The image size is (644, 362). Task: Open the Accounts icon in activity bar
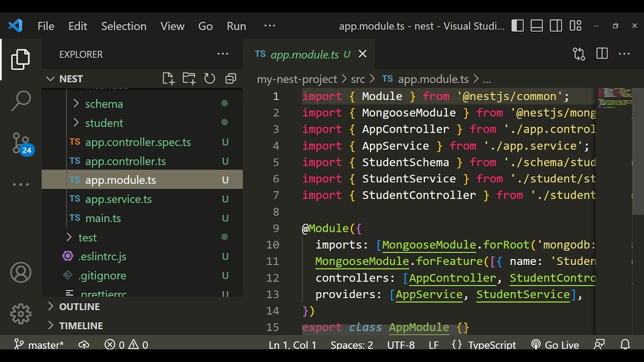(21, 273)
